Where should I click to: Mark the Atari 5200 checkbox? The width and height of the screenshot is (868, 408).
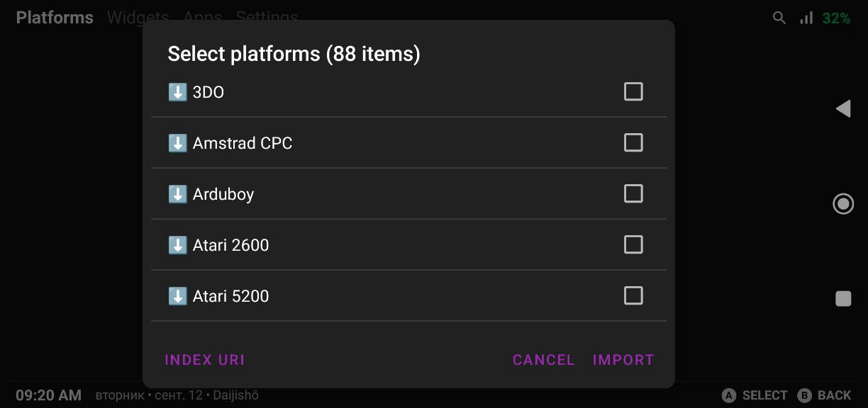(x=633, y=295)
